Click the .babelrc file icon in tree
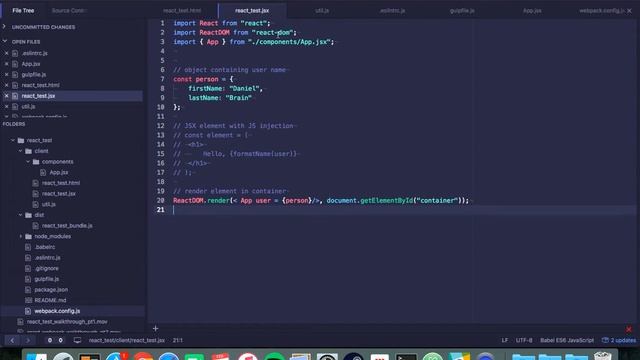The width and height of the screenshot is (640, 360). click(28, 247)
